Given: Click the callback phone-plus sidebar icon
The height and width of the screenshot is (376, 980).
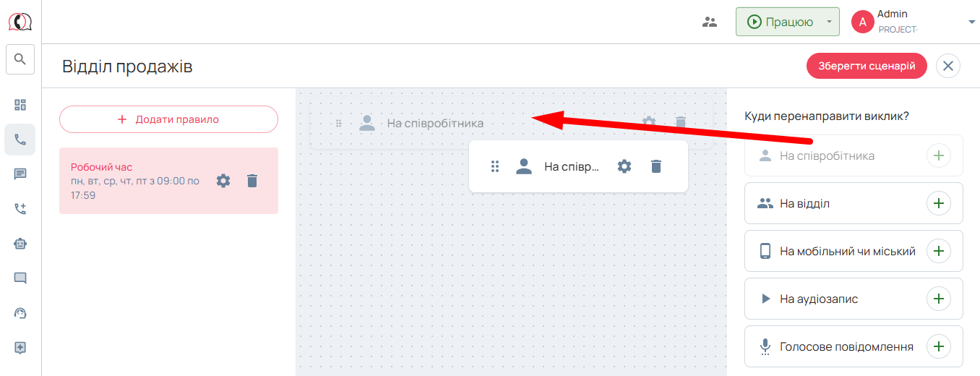Looking at the screenshot, I should pyautogui.click(x=20, y=209).
